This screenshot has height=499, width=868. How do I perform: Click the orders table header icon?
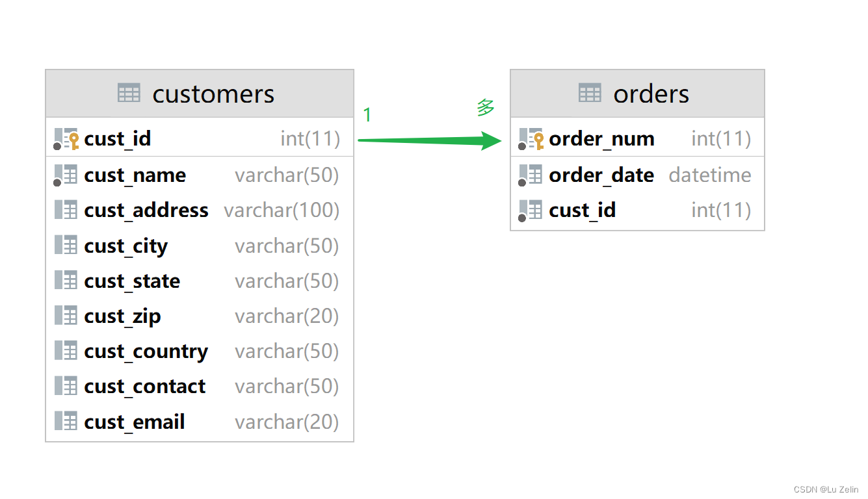click(590, 93)
